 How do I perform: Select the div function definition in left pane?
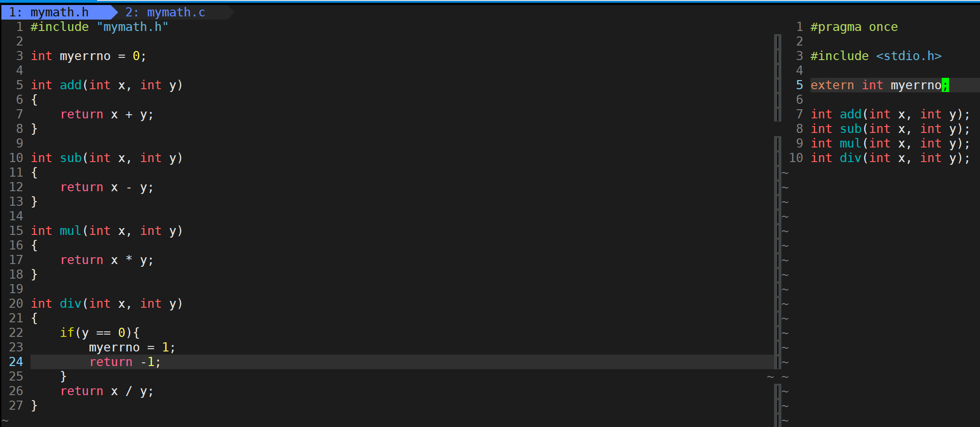point(107,304)
